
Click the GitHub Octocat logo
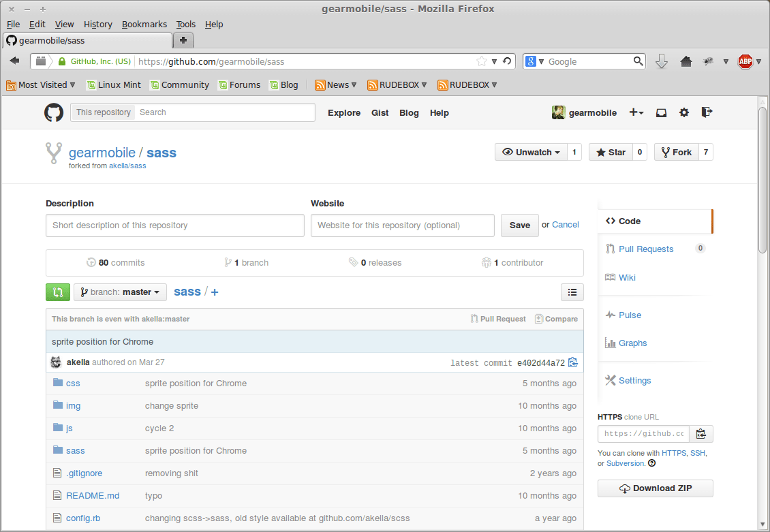pyautogui.click(x=54, y=112)
